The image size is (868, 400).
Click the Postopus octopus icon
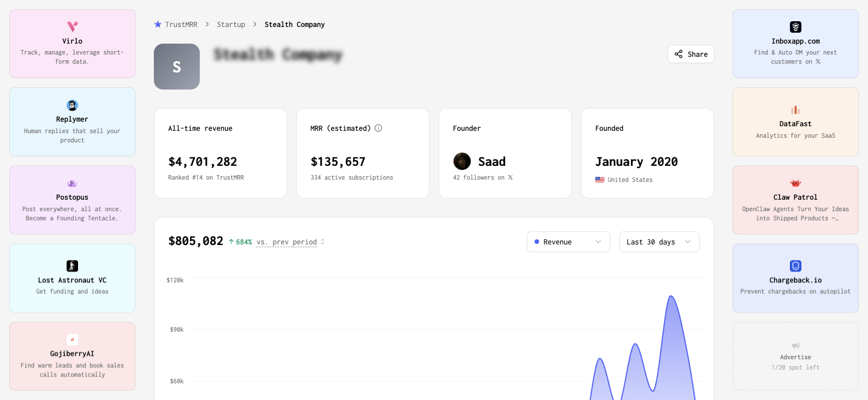coord(72,184)
